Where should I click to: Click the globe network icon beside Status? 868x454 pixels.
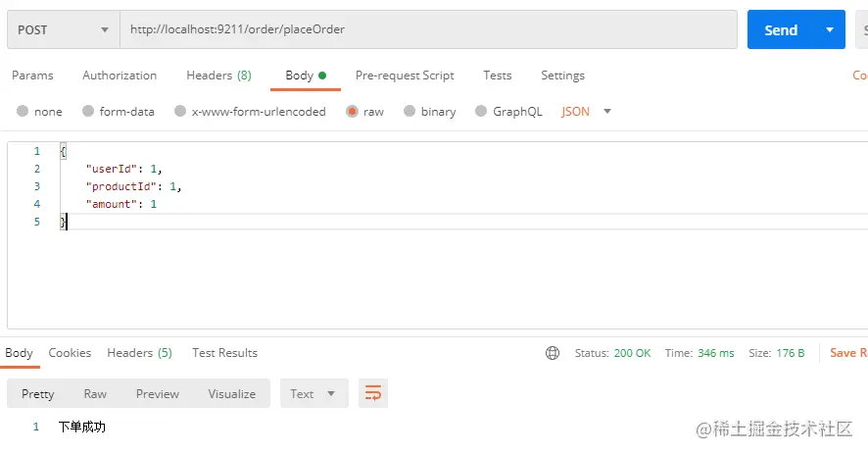click(552, 353)
